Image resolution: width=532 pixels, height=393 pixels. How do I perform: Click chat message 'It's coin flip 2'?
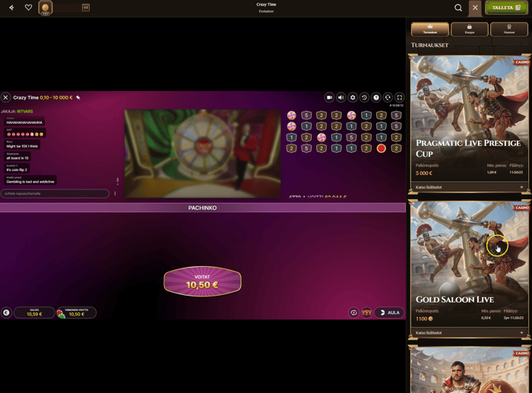pyautogui.click(x=17, y=168)
